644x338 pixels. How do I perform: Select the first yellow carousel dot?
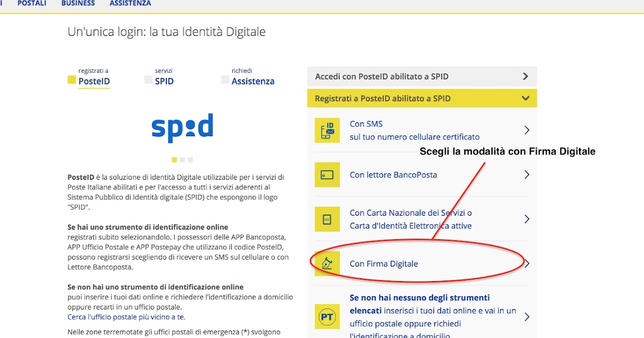point(174,159)
